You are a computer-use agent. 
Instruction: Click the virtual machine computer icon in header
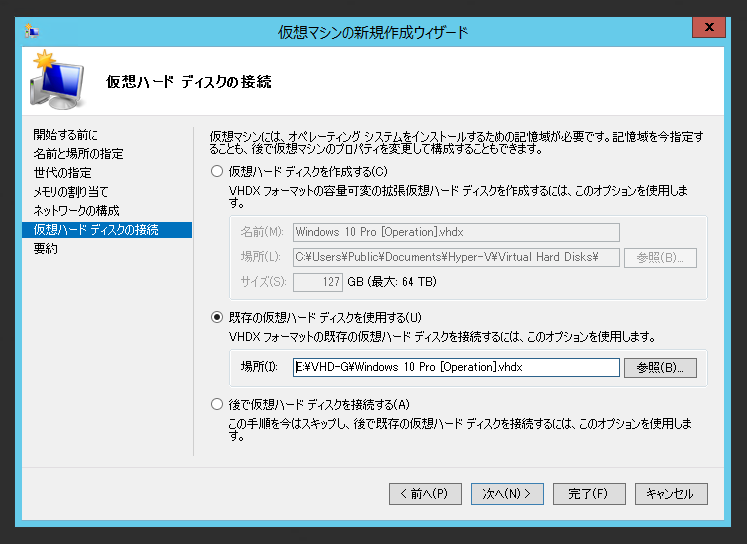pos(57,80)
